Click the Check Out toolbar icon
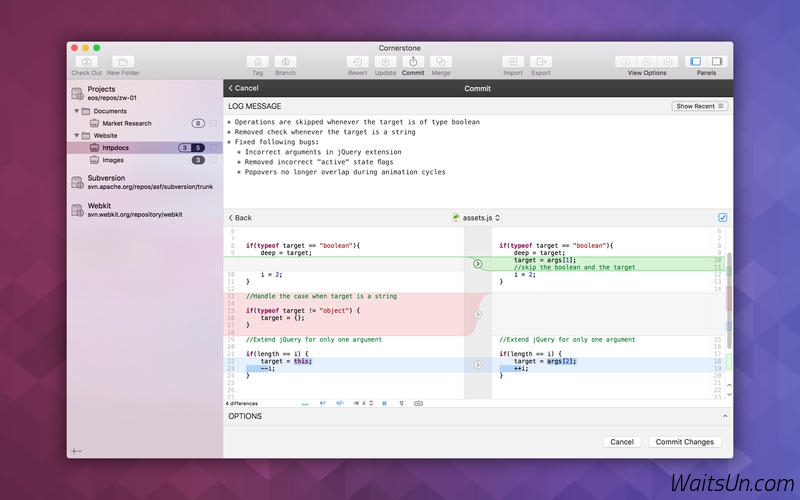Image resolution: width=800 pixels, height=500 pixels. click(86, 62)
